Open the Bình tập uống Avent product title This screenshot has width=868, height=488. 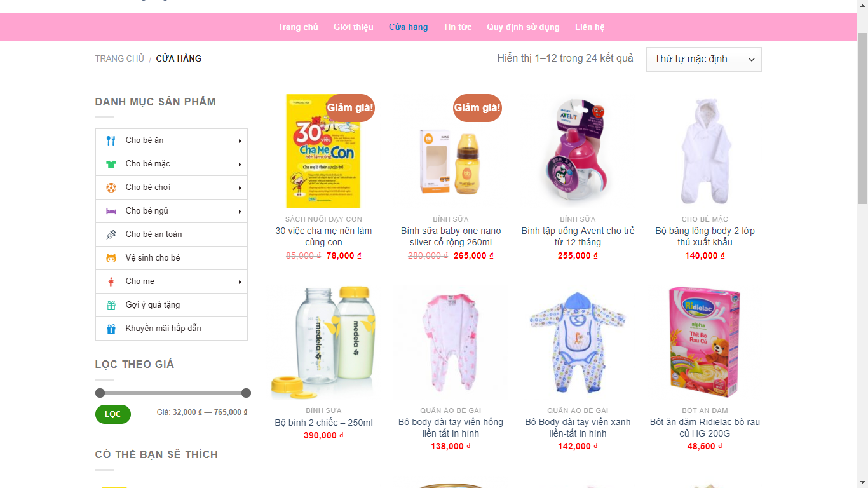[x=578, y=236]
